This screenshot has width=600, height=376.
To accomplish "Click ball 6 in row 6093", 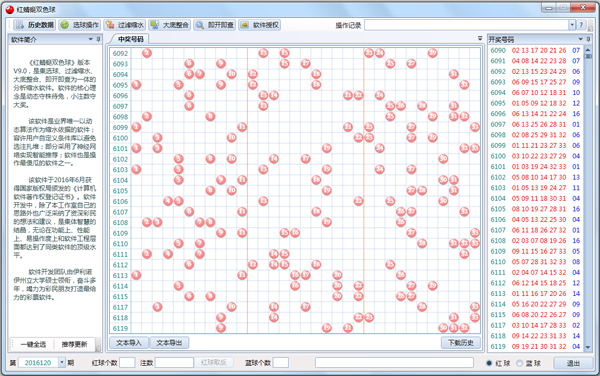I will (189, 63).
